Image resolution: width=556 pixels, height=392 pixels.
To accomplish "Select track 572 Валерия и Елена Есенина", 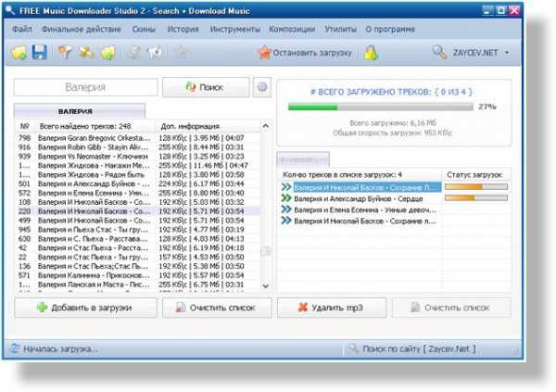I will pyautogui.click(x=137, y=193).
